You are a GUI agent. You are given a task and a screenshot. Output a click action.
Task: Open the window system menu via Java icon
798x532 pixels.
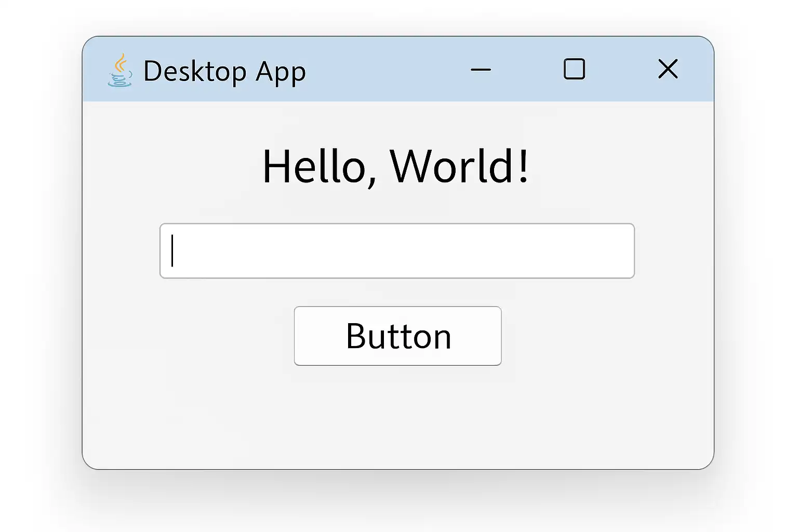[x=120, y=71]
